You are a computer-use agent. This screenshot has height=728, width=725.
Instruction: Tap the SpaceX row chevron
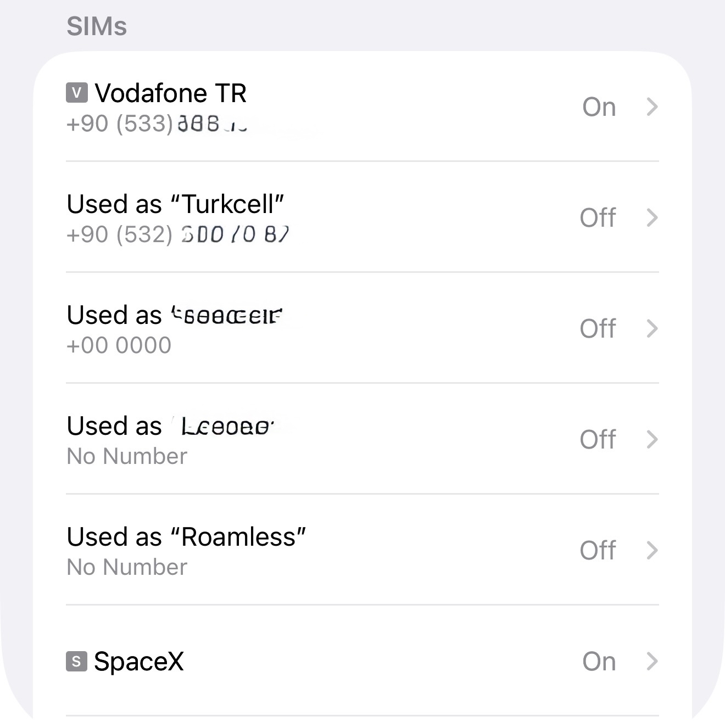click(652, 662)
